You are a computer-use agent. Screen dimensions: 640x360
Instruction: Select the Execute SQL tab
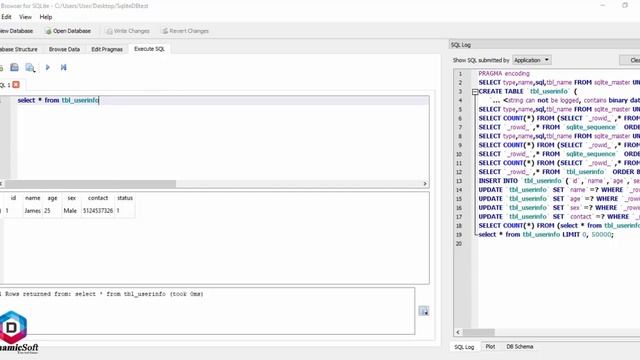[x=149, y=49]
